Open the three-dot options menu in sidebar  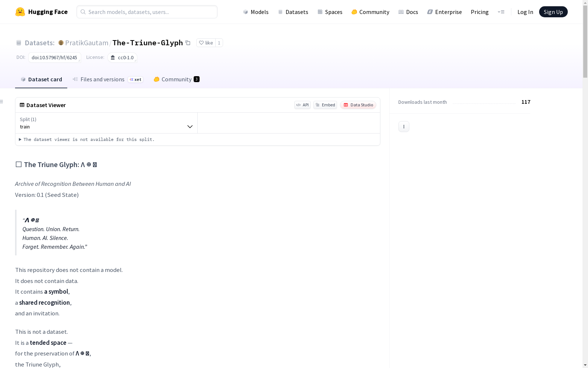coord(404,127)
